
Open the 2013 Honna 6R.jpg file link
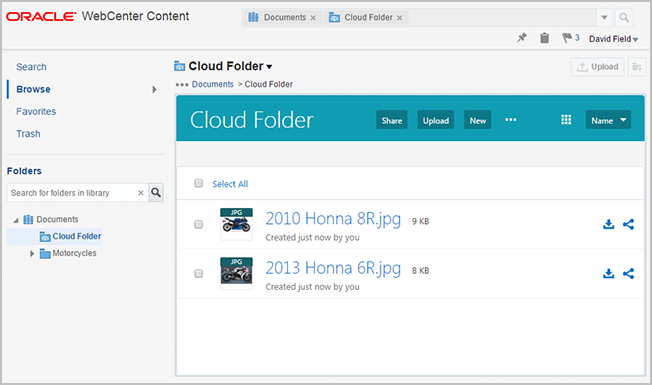point(333,268)
